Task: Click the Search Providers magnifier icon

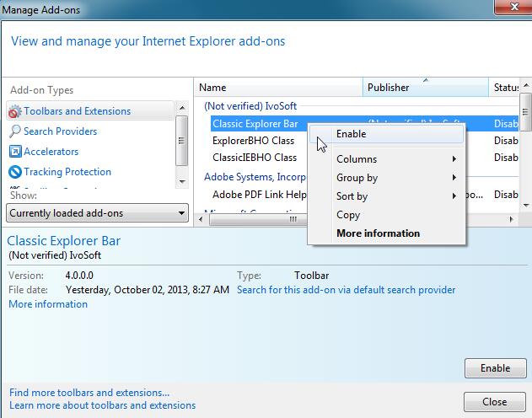Action: pos(15,131)
